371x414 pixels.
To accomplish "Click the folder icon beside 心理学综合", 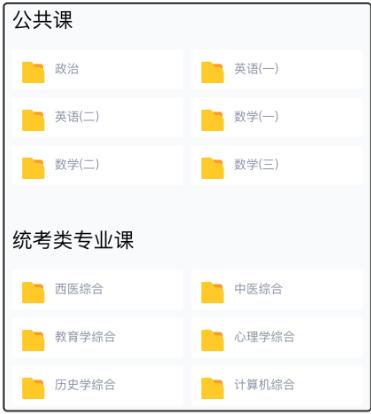I will click(x=212, y=340).
